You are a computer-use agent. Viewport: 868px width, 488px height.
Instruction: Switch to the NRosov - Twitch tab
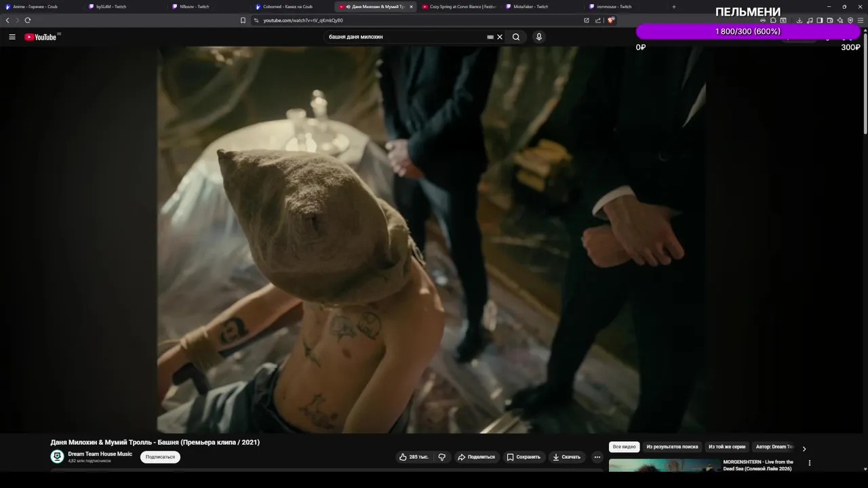(208, 7)
